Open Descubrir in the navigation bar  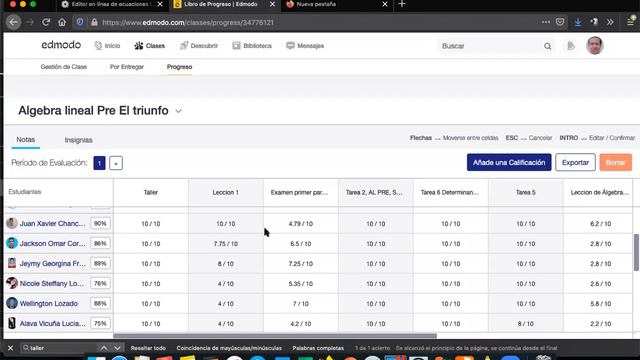(199, 46)
